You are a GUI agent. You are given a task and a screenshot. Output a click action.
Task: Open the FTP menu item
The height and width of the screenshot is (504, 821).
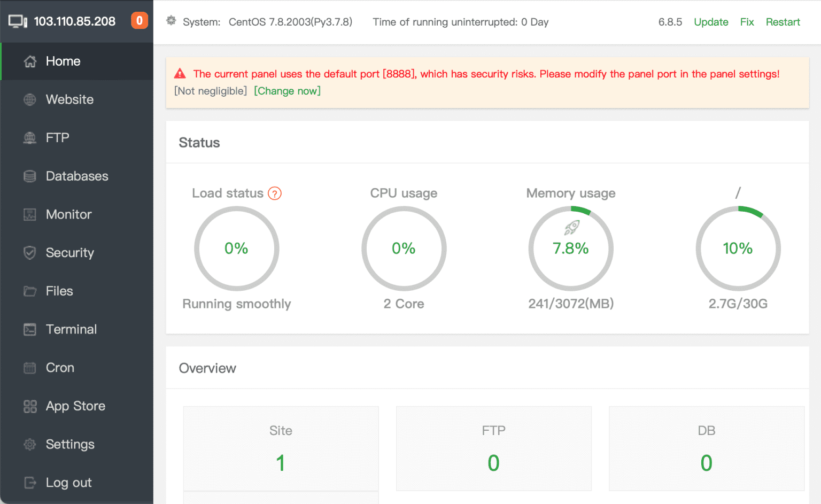(58, 138)
